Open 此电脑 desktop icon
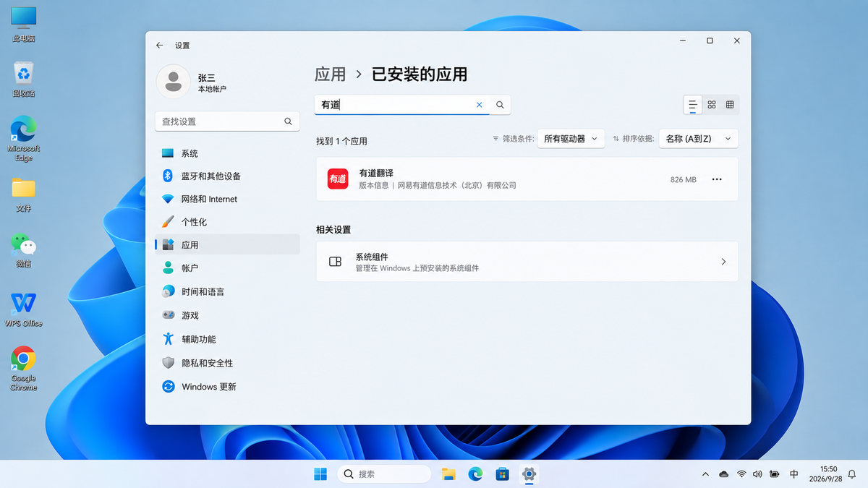 pos(24,24)
